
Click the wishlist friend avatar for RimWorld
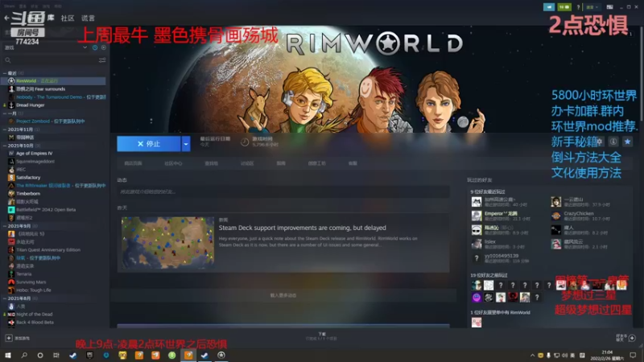point(477,323)
